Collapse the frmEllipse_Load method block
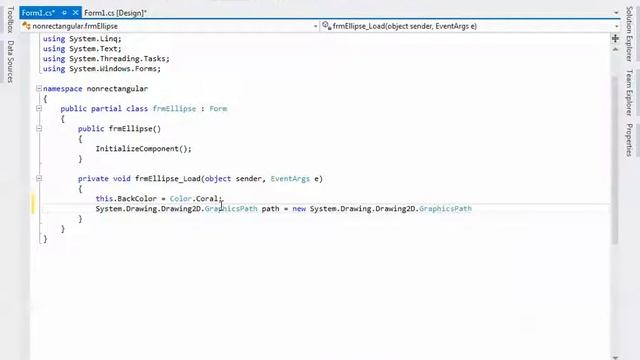The width and height of the screenshot is (640, 360). [39, 178]
